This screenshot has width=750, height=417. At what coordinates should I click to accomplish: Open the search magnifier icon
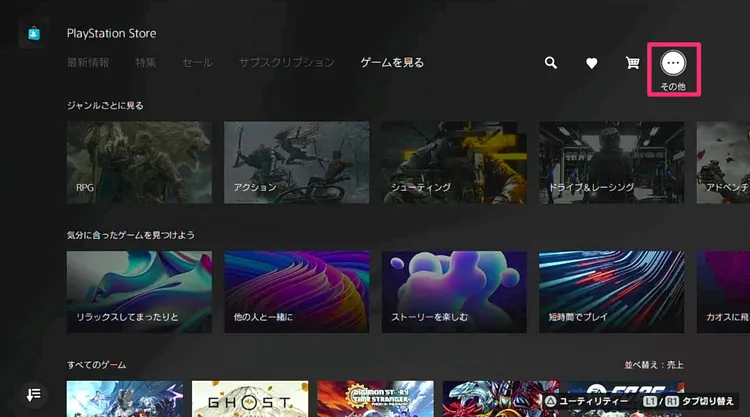point(550,63)
